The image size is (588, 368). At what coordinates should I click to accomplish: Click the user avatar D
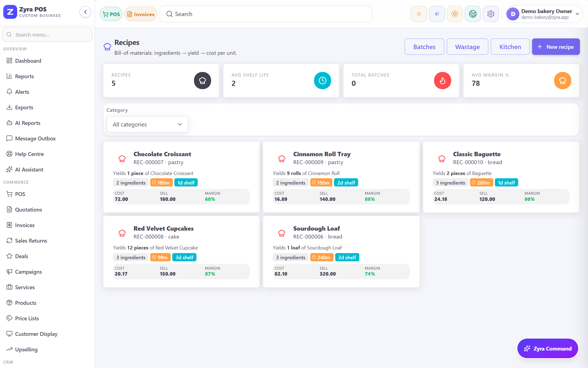[513, 14]
